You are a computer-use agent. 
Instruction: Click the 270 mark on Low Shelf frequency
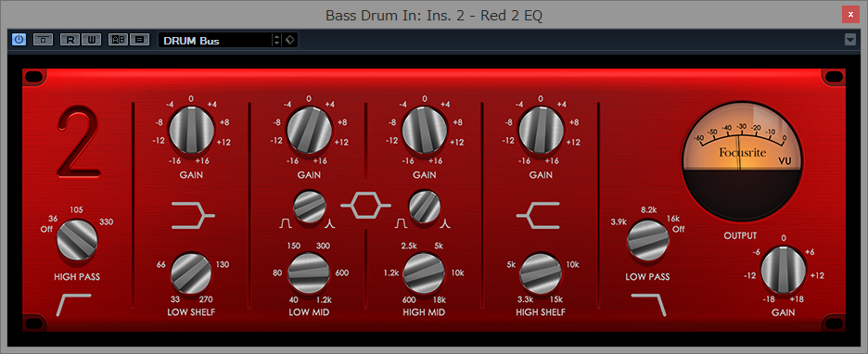pos(206,299)
